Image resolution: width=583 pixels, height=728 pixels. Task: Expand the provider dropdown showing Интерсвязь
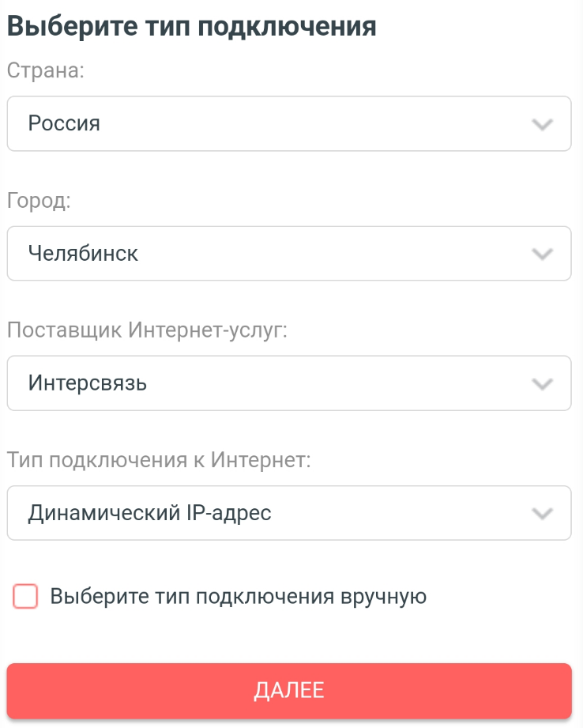coord(288,383)
